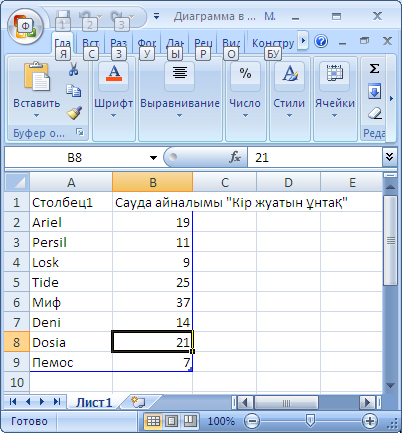Click the formula bar showing 21

(315, 157)
